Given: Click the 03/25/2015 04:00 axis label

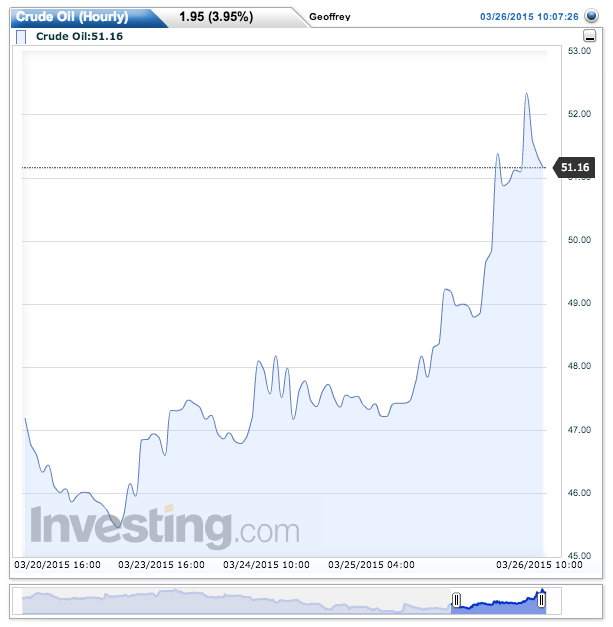Looking at the screenshot, I should point(372,565).
